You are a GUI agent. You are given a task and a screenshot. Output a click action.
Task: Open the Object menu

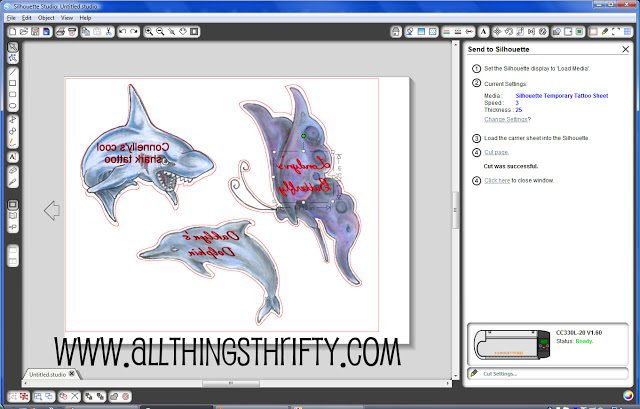(46, 18)
